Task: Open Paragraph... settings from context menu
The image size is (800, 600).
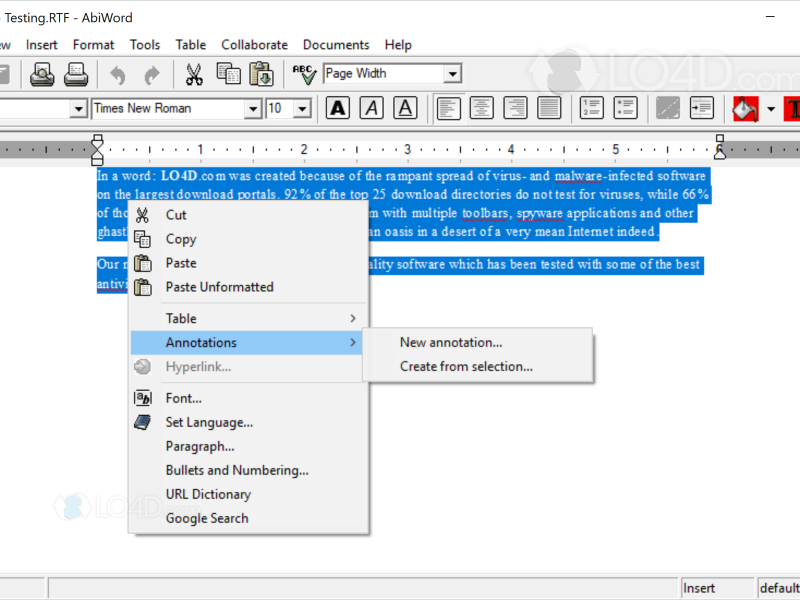Action: [248, 446]
